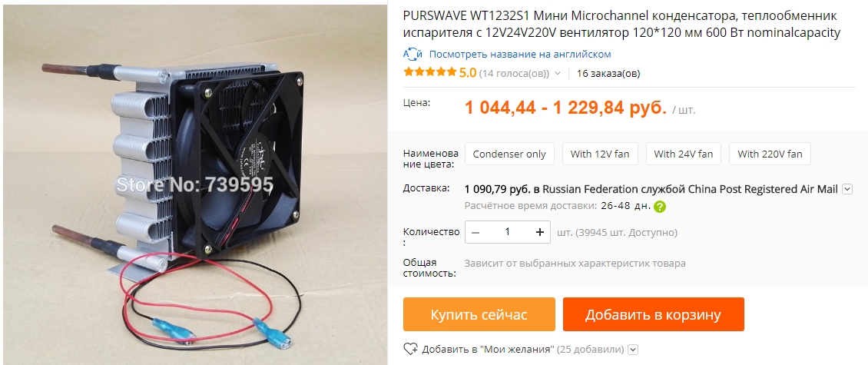Select the With 12V fan option
Screen dimensions: 868x365
[x=600, y=154]
